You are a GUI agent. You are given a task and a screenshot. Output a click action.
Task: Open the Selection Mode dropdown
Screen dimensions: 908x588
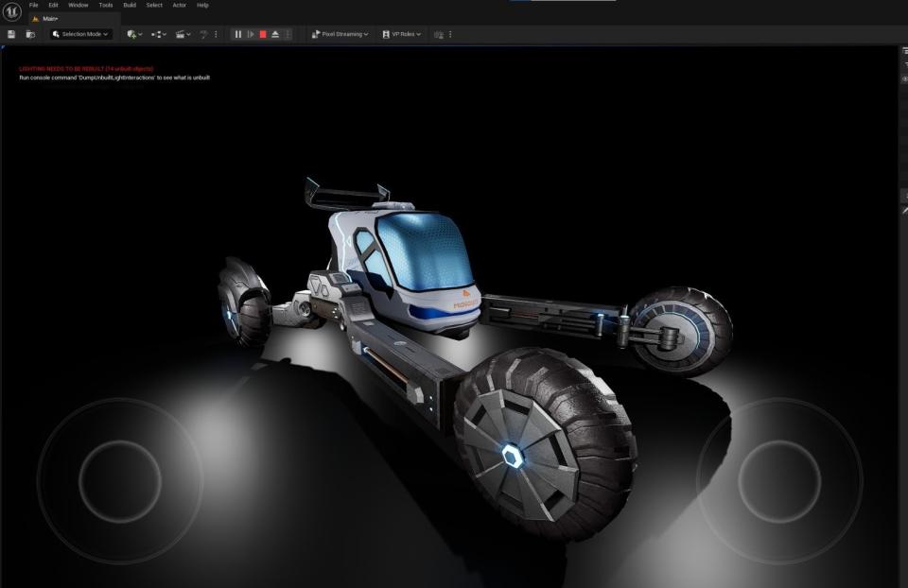coord(80,34)
